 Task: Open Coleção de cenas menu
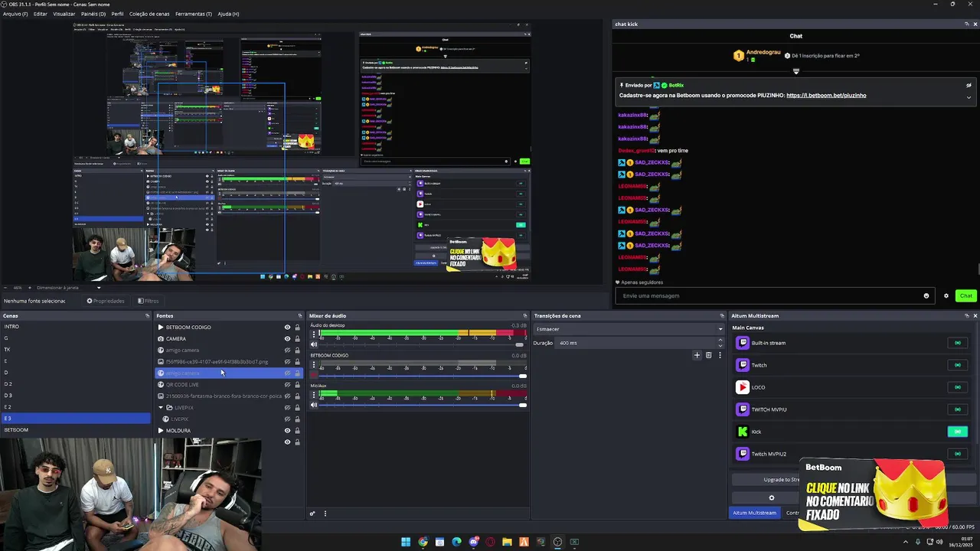coord(149,14)
